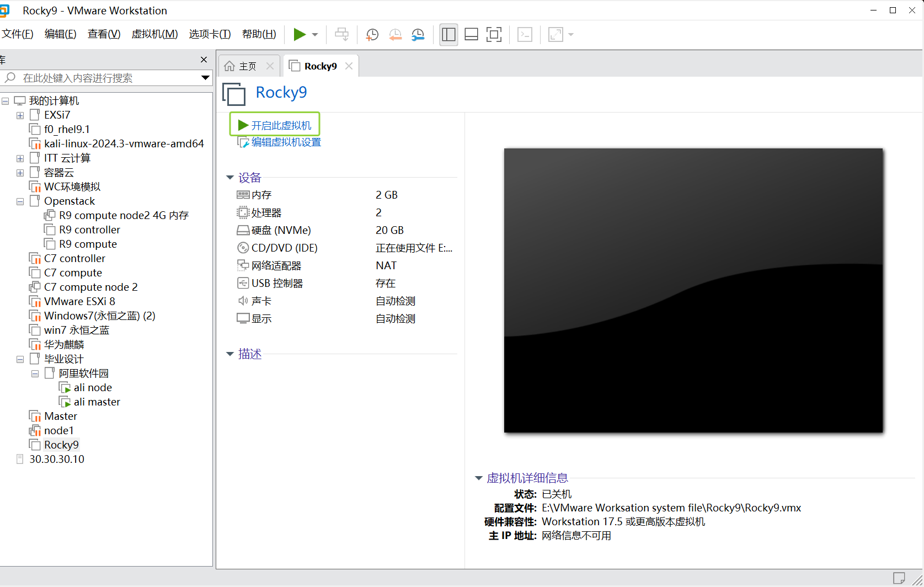
Task: Expand the EXSi7 folder
Action: point(20,115)
